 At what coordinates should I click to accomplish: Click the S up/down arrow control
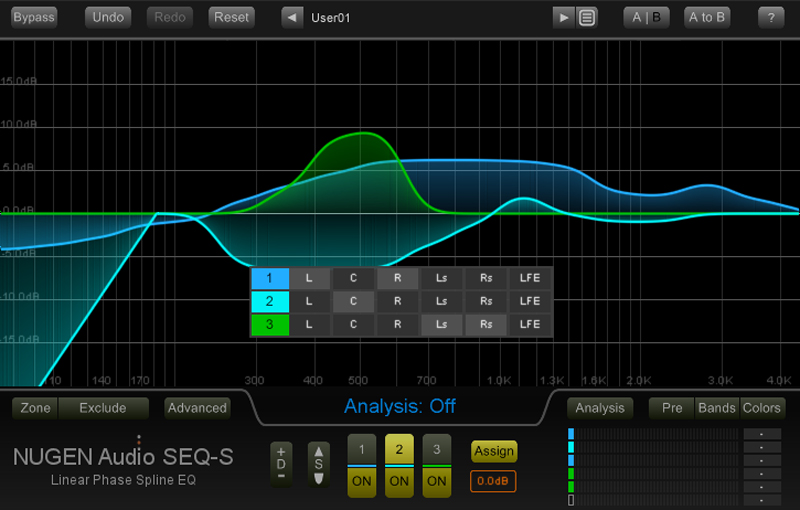(318, 464)
